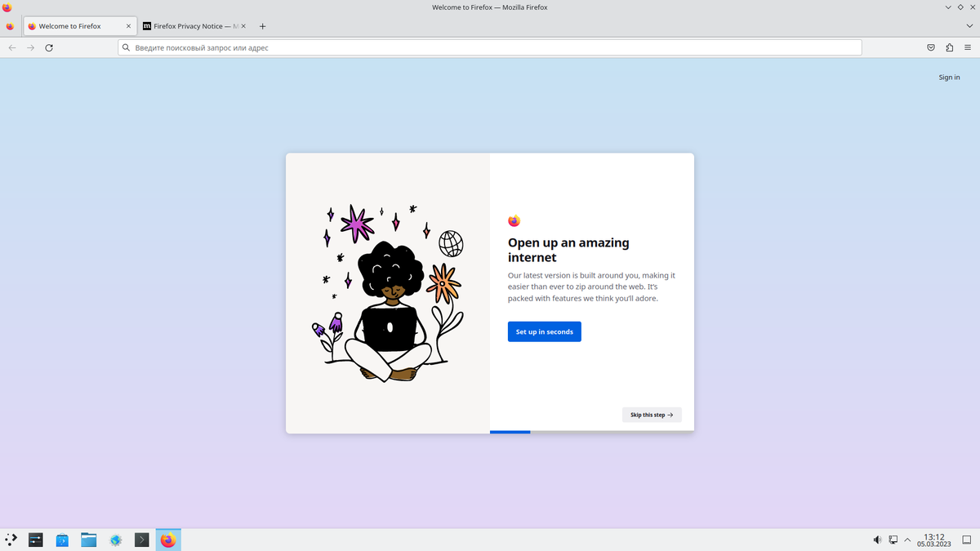The image size is (980, 551).
Task: Close the Firefox Privacy Notice tab
Action: (244, 26)
